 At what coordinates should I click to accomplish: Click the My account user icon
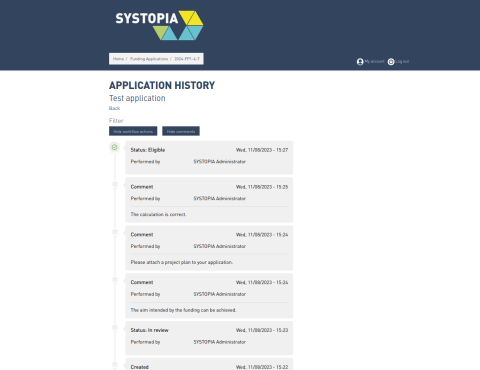click(360, 62)
